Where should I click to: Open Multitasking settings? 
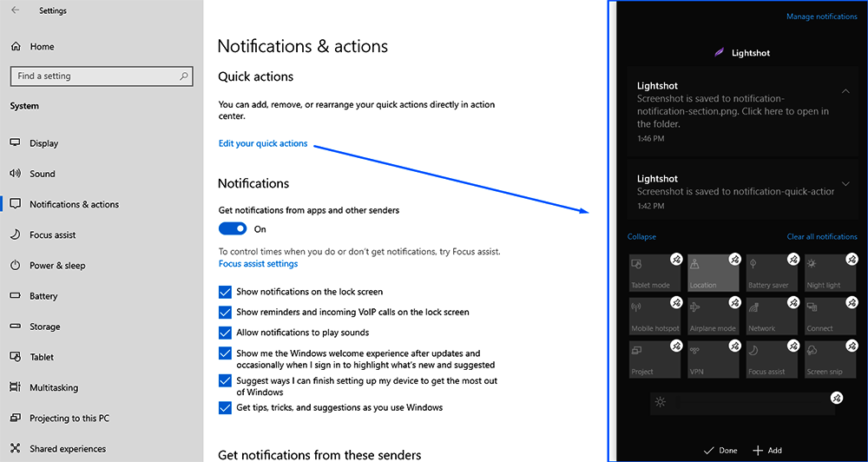click(44, 388)
